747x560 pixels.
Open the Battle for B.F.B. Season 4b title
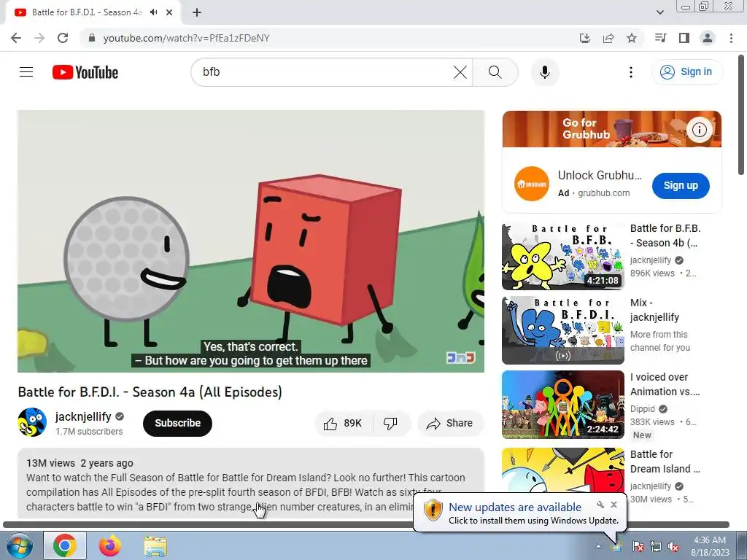pyautogui.click(x=665, y=236)
